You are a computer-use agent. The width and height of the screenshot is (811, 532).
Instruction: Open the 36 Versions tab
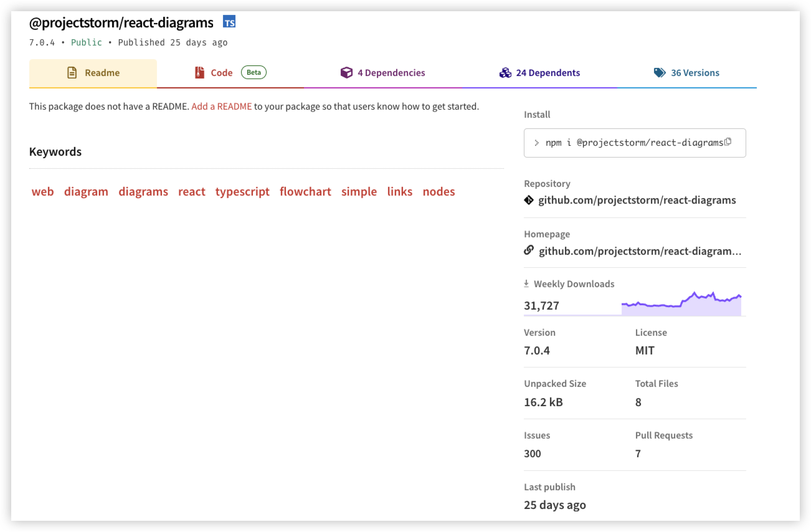[x=686, y=74]
